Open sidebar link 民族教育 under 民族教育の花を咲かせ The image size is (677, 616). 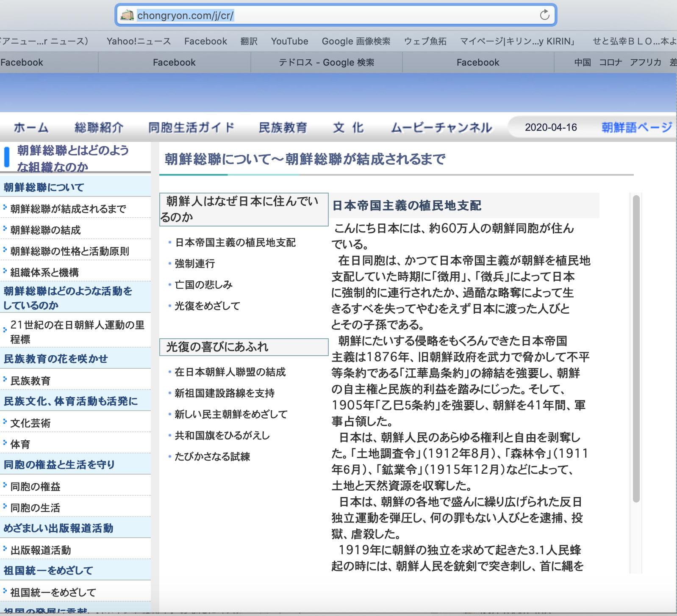pos(30,381)
